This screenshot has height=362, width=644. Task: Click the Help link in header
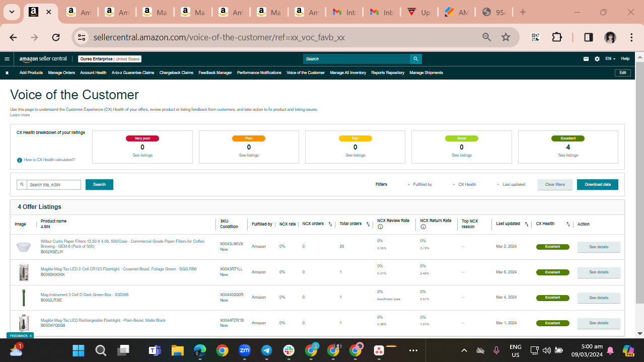(x=625, y=59)
